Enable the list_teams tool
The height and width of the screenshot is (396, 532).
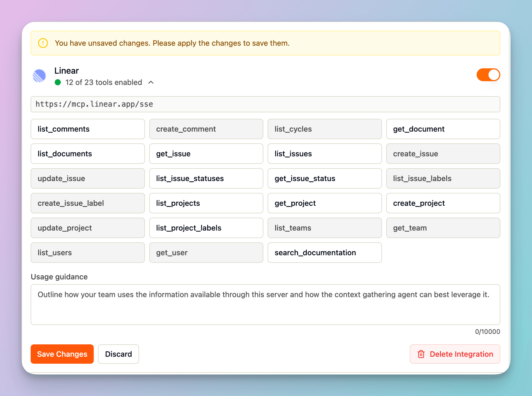coord(325,228)
